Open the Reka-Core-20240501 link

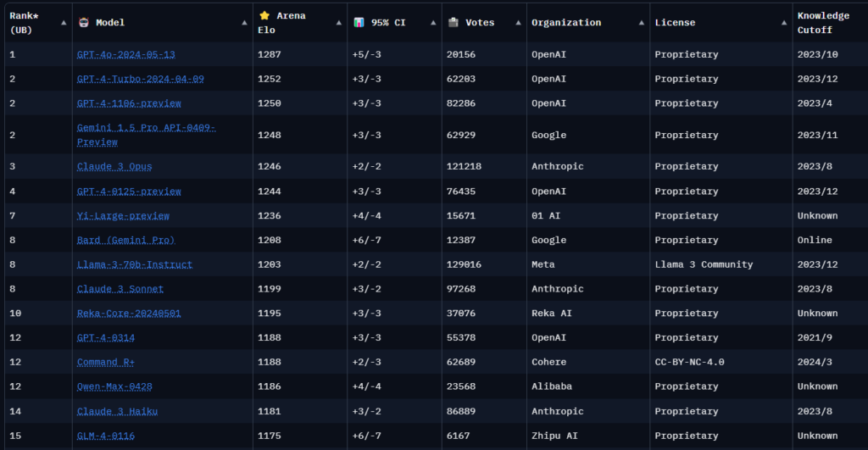coord(129,313)
